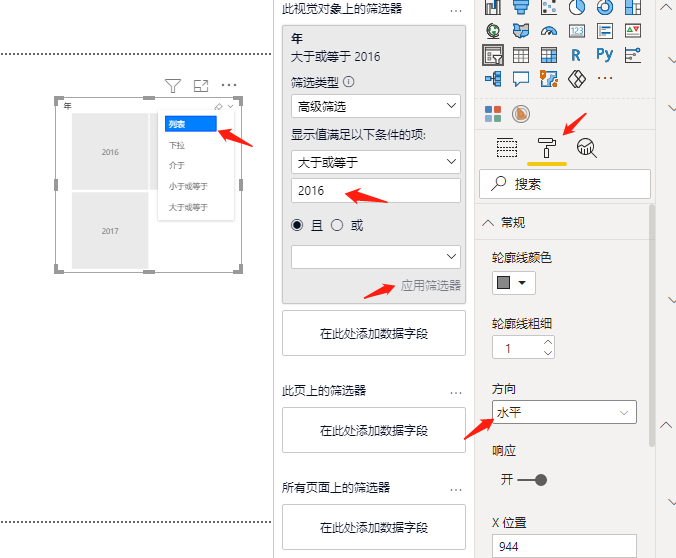Click 应用筛选器 apply filter button
Screen dimensions: 676x558
(x=430, y=285)
